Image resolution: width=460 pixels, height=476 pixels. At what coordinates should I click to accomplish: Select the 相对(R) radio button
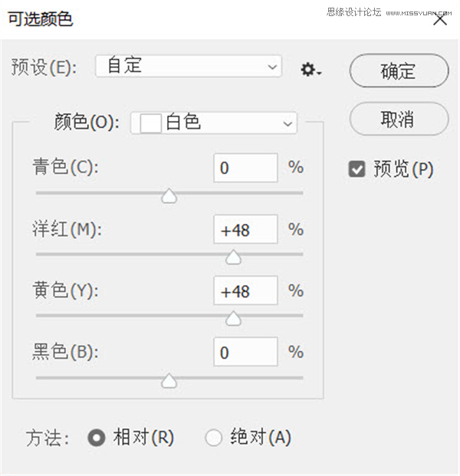[x=97, y=438]
